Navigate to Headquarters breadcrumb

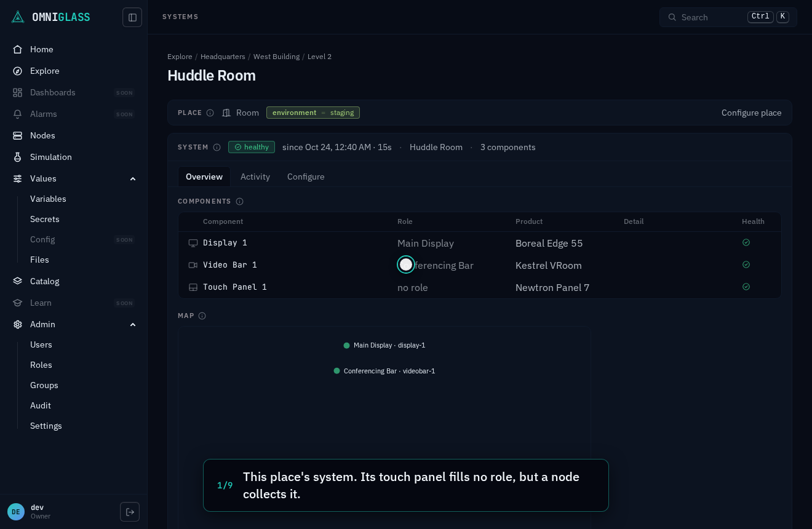pos(223,57)
